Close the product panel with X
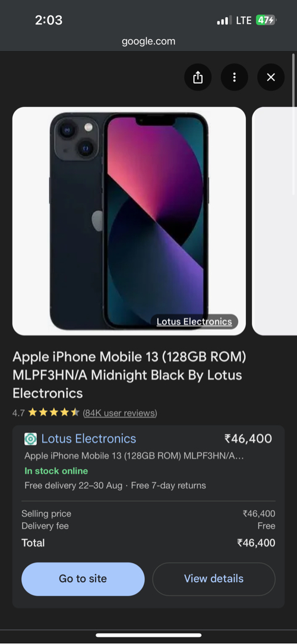The height and width of the screenshot is (644, 297). click(271, 77)
